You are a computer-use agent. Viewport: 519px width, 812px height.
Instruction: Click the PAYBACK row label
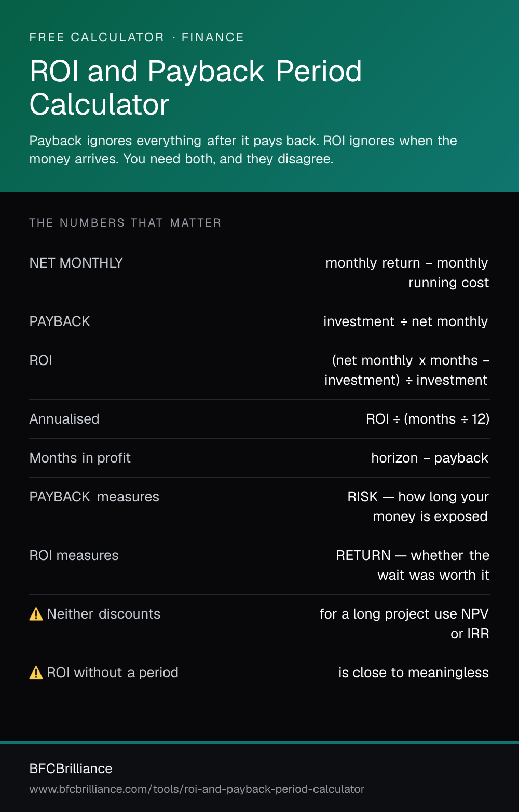pyautogui.click(x=60, y=321)
